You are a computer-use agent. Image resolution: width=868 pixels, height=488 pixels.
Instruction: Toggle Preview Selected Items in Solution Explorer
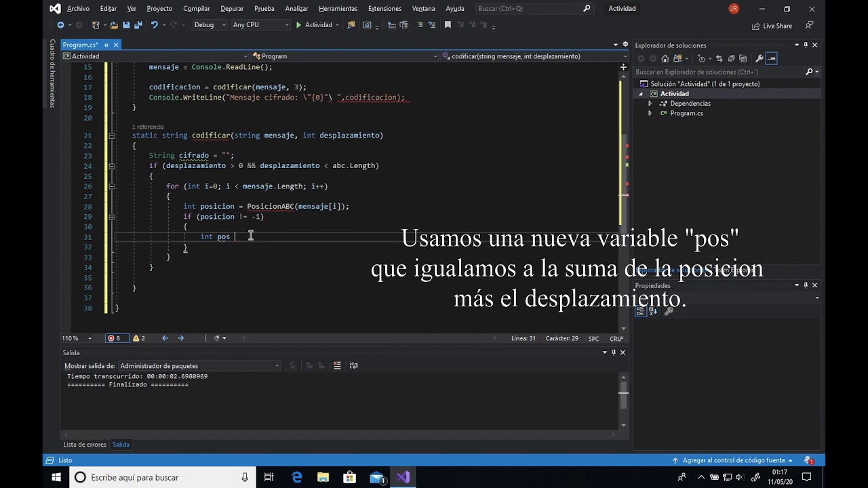(772, 58)
